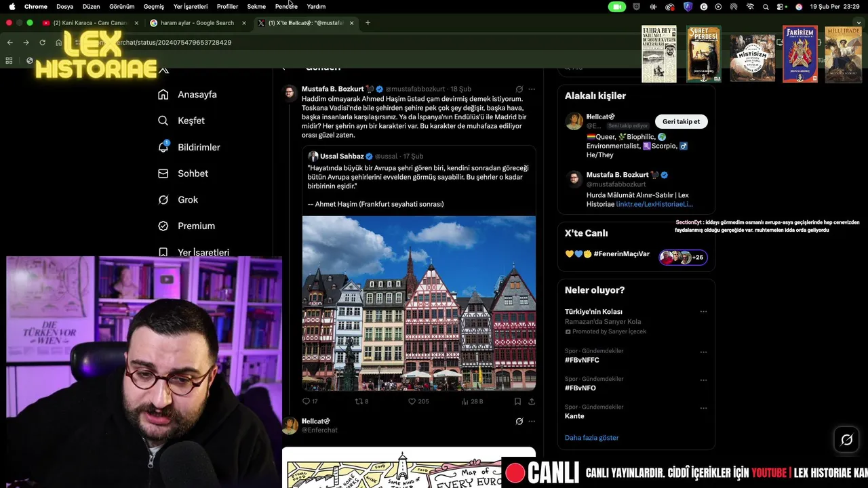Open Frankfurt houses photo in quoted tweet

pyautogui.click(x=419, y=303)
